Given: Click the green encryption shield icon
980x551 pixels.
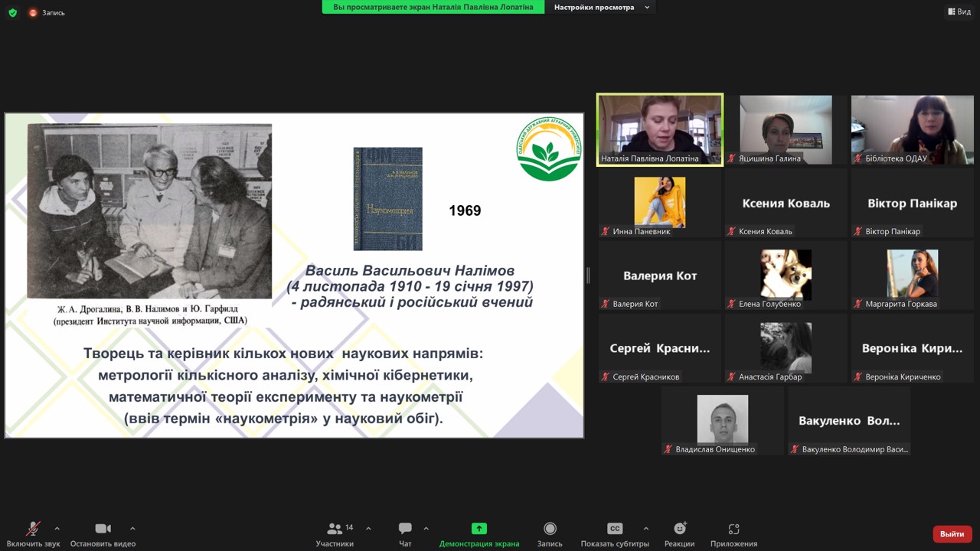Looking at the screenshot, I should pyautogui.click(x=12, y=12).
